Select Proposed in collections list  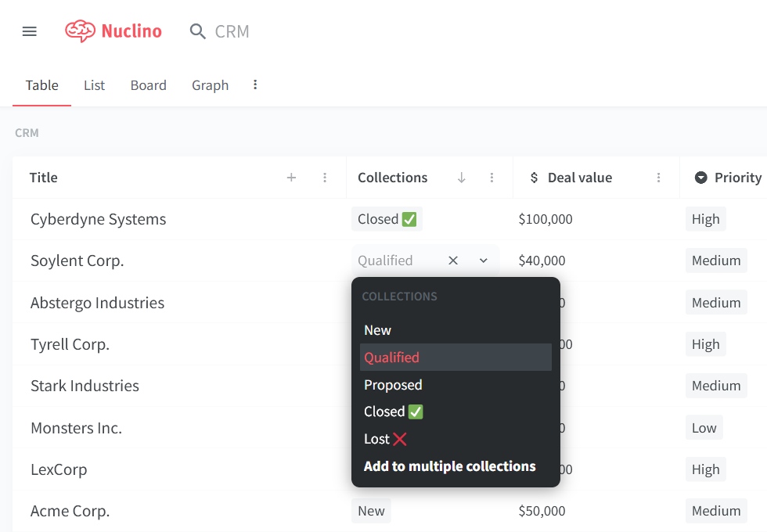(x=456, y=385)
